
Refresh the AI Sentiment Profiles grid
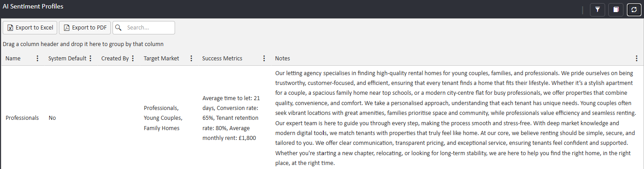pos(634,9)
